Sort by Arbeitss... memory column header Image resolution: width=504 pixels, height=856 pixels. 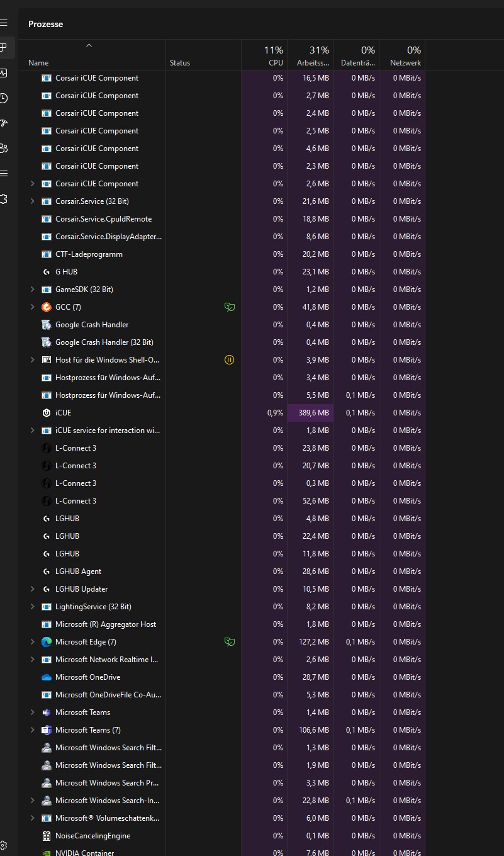coord(310,55)
